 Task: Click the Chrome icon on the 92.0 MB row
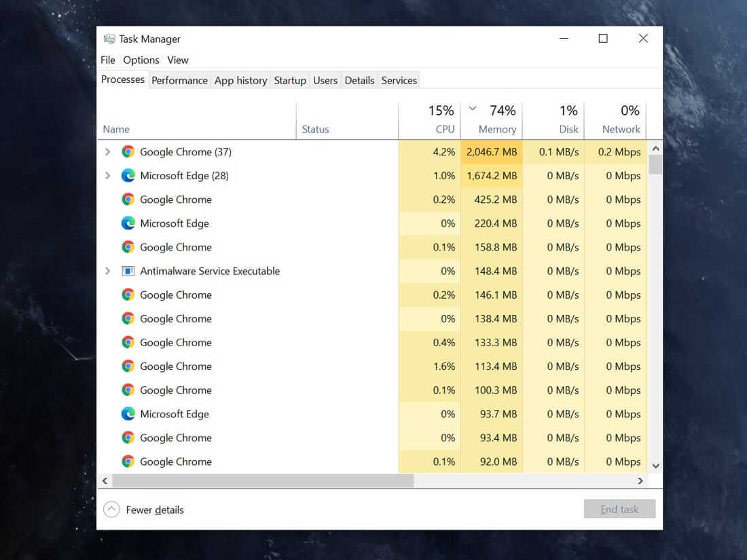coord(128,462)
